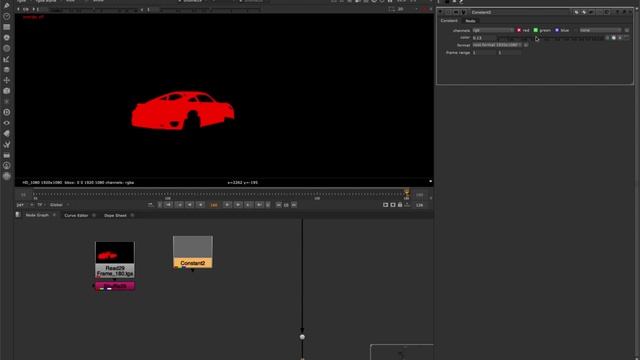Toggle the red channel checkbox
Image resolution: width=640 pixels, height=360 pixels.
[519, 30]
